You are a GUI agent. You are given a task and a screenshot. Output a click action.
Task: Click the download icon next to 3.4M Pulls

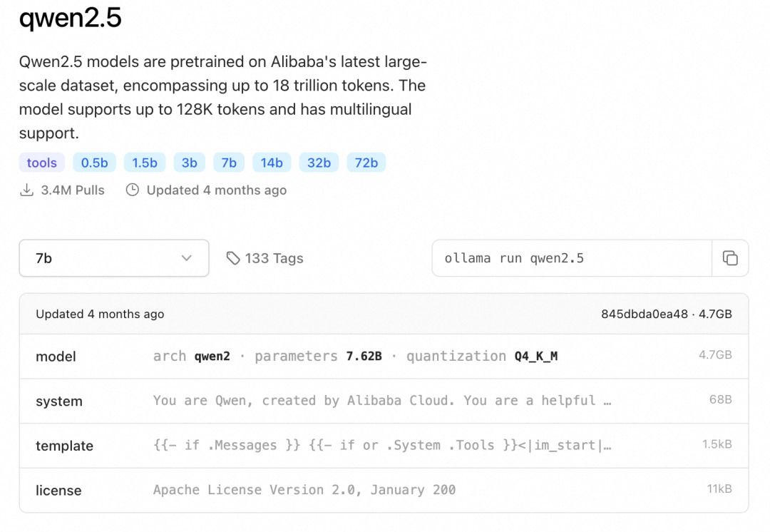26,190
